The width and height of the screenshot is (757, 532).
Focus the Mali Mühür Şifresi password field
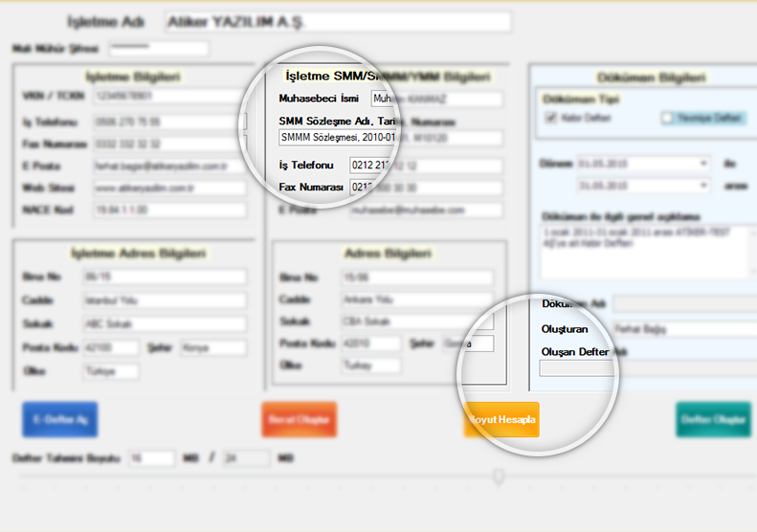point(159,48)
